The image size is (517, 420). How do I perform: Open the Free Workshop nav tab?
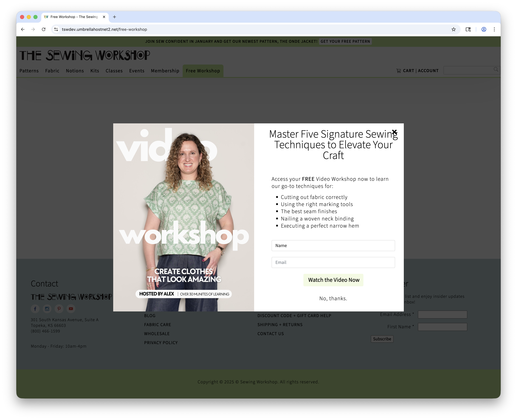coord(203,71)
